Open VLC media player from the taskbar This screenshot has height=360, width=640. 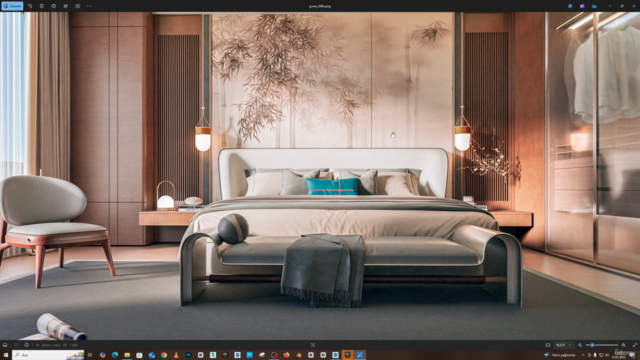(176, 355)
